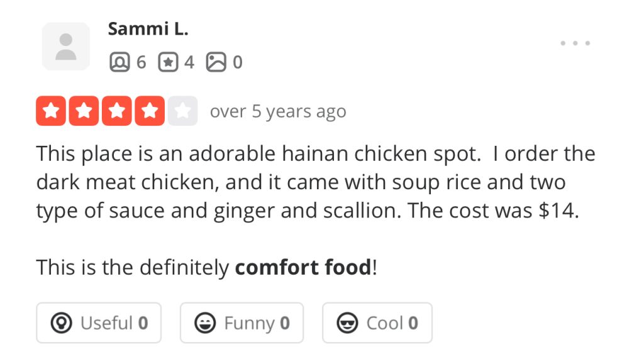Toggle the Cool reaction button
Image resolution: width=644 pixels, height=364 pixels.
[377, 323]
